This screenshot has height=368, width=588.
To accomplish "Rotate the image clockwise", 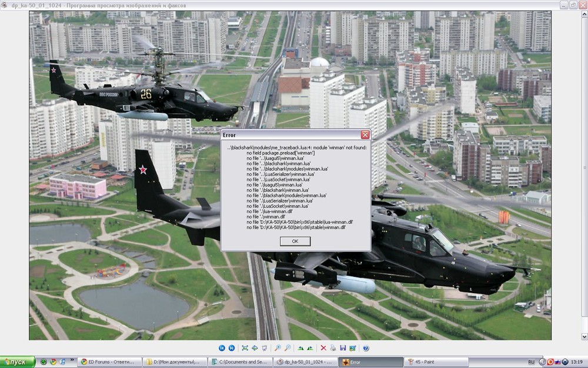I will point(300,348).
